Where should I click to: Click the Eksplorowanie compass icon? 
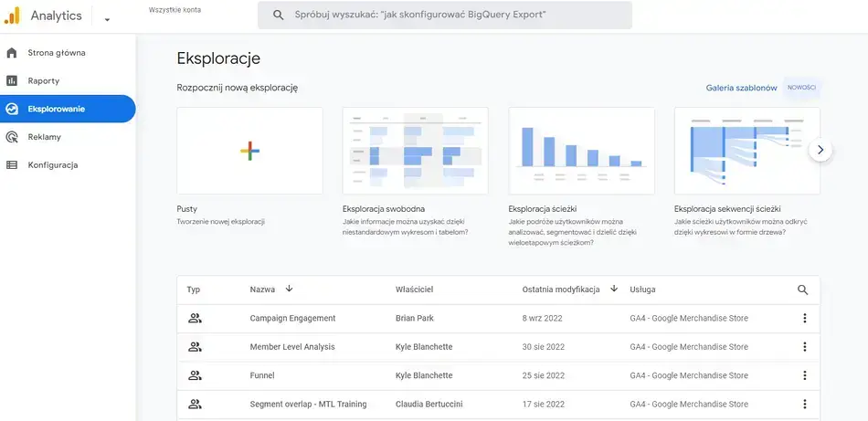(x=12, y=109)
